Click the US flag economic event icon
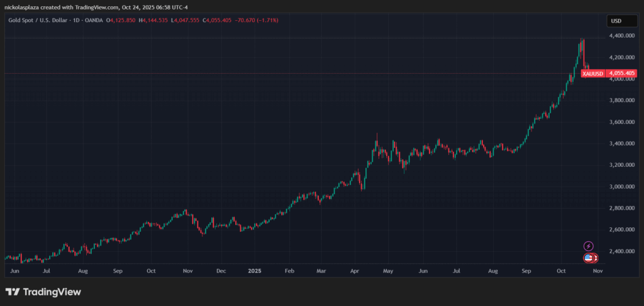 (x=589, y=258)
